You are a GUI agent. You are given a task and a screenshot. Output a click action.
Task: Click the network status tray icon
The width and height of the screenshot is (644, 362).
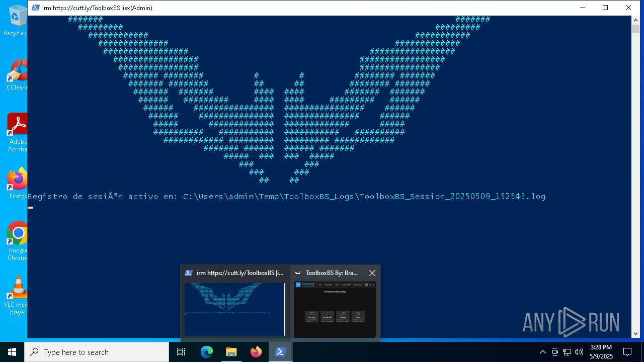pos(567,352)
